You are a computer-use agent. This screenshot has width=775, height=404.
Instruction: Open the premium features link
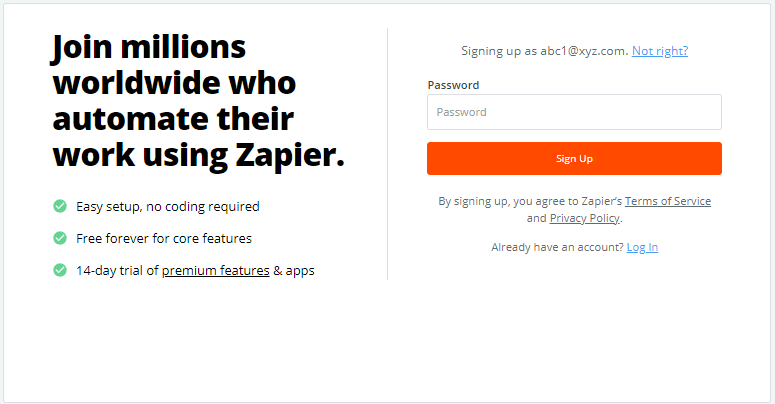pos(215,270)
